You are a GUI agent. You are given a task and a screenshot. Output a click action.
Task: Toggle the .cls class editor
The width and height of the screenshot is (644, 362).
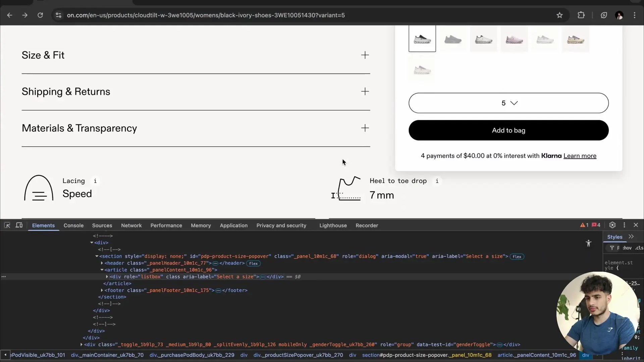[639, 248]
